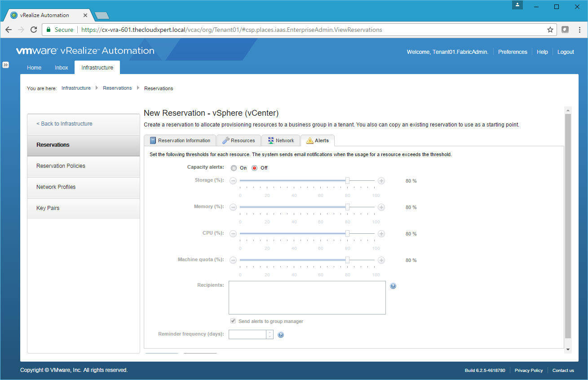Click the plus icon on CPU slider
The image size is (588, 380).
(381, 234)
